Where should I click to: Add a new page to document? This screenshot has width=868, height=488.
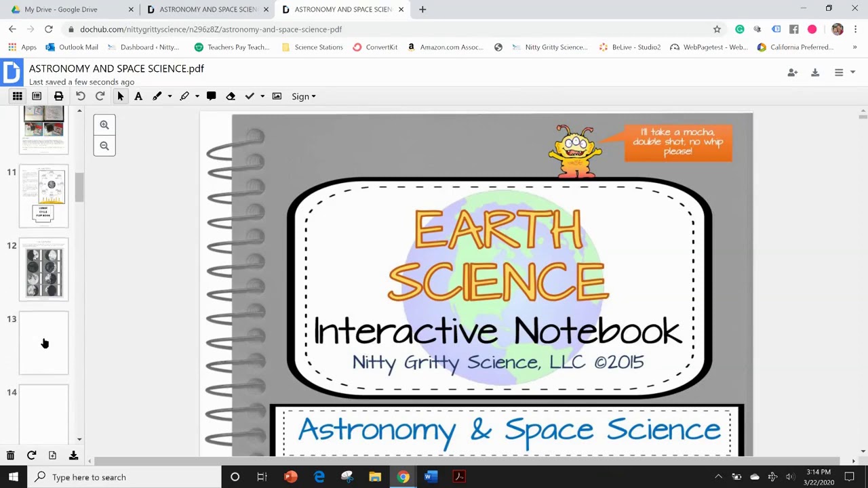pos(52,455)
